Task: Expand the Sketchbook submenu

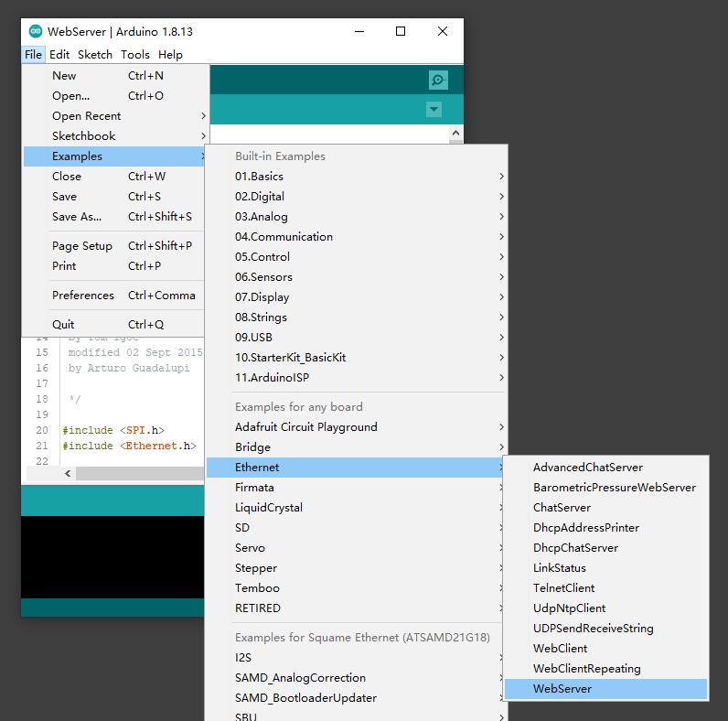Action: (114, 136)
